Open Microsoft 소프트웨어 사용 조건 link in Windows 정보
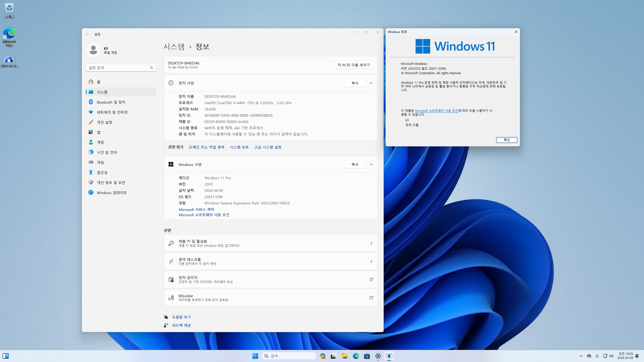Screen dimensions: 644x362 pos(436,111)
